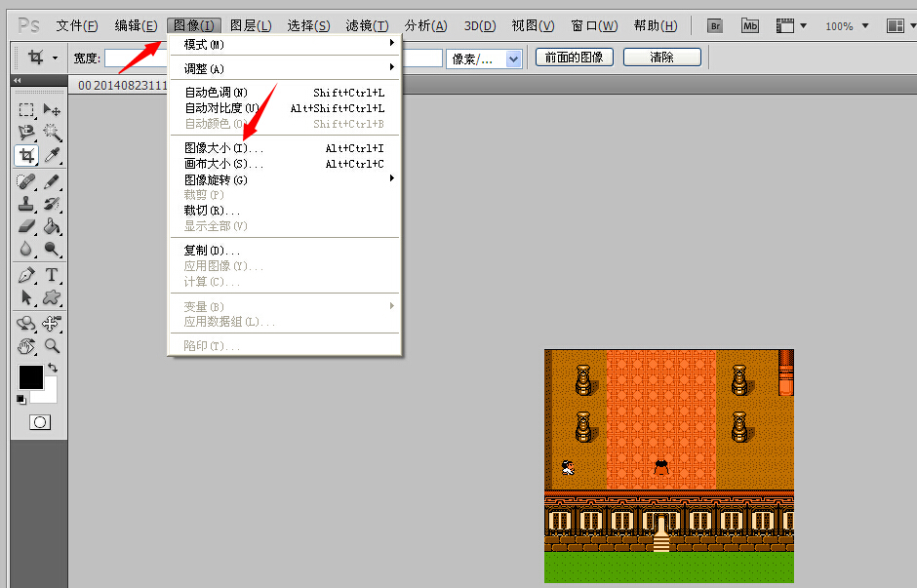Select the Quick Selection wand tool
This screenshot has height=588, width=917.
click(x=52, y=133)
